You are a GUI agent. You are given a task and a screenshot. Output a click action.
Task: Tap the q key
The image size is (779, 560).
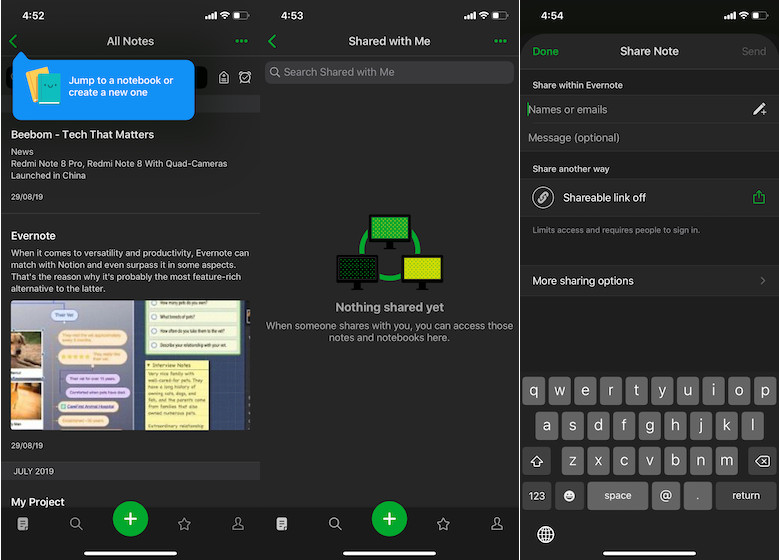pos(534,391)
